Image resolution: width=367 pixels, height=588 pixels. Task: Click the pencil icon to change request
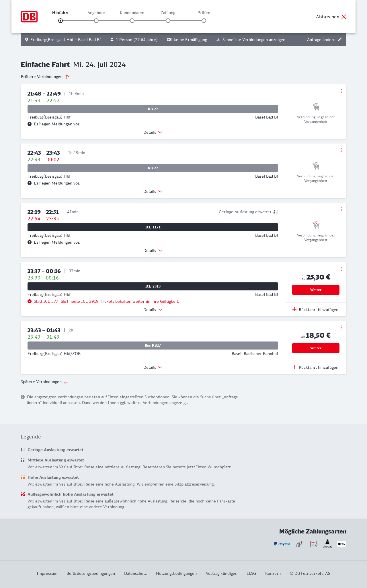click(340, 40)
